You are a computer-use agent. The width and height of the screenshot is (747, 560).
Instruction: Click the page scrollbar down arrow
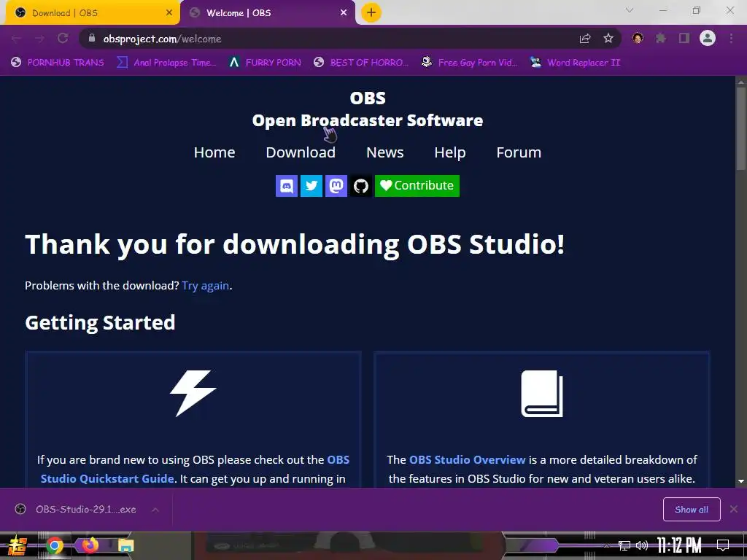pos(741,481)
